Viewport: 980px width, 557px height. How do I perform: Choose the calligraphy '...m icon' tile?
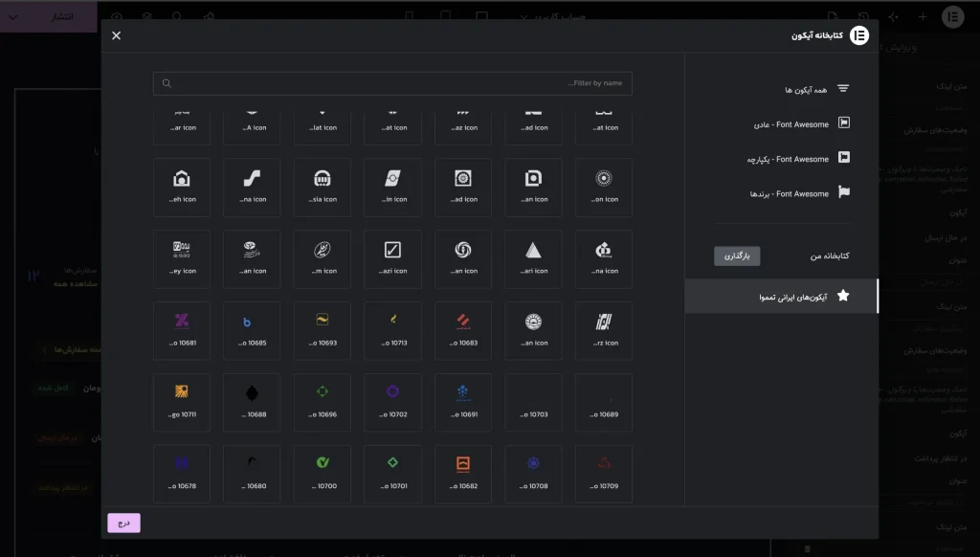pos(322,259)
